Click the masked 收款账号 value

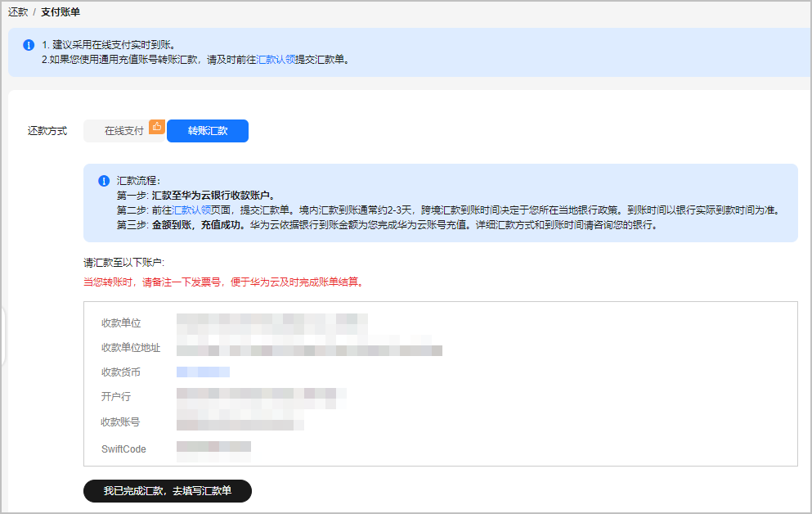[241, 423]
